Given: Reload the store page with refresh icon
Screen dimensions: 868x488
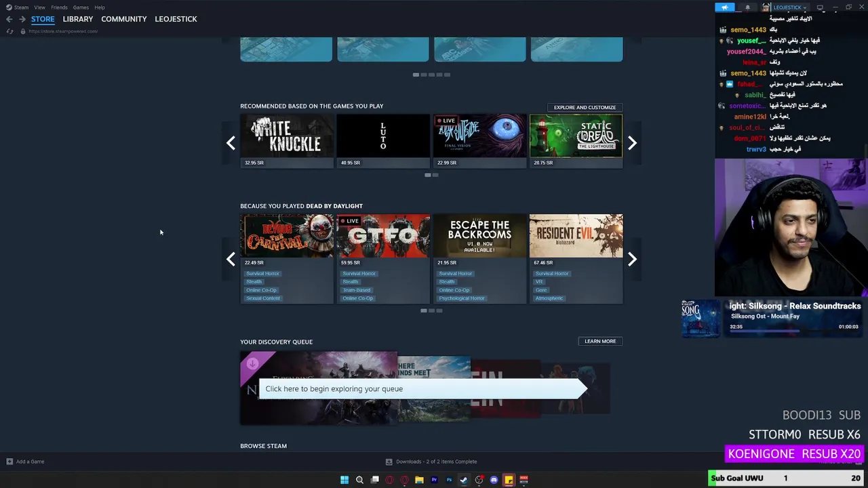Looking at the screenshot, I should pos(9,31).
